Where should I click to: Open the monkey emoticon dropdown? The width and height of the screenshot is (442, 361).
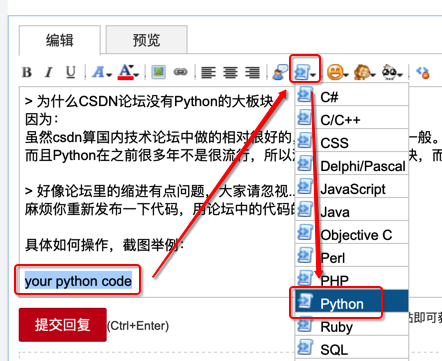[364, 72]
